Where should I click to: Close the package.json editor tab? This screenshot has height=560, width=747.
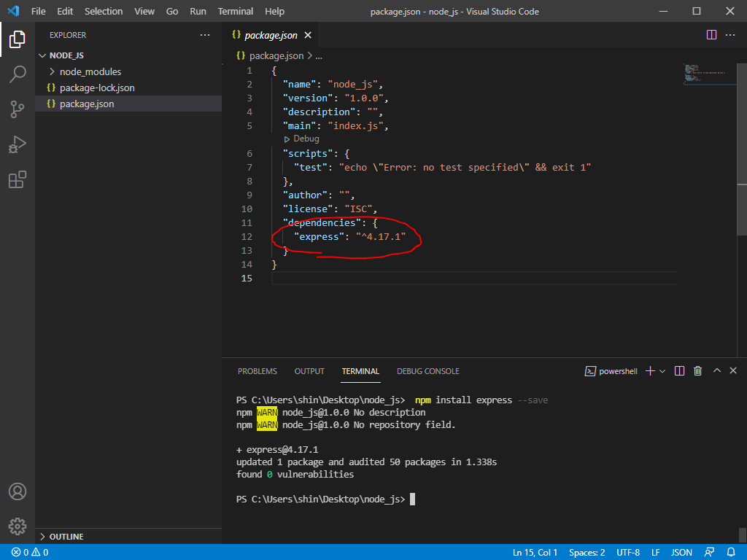(308, 35)
